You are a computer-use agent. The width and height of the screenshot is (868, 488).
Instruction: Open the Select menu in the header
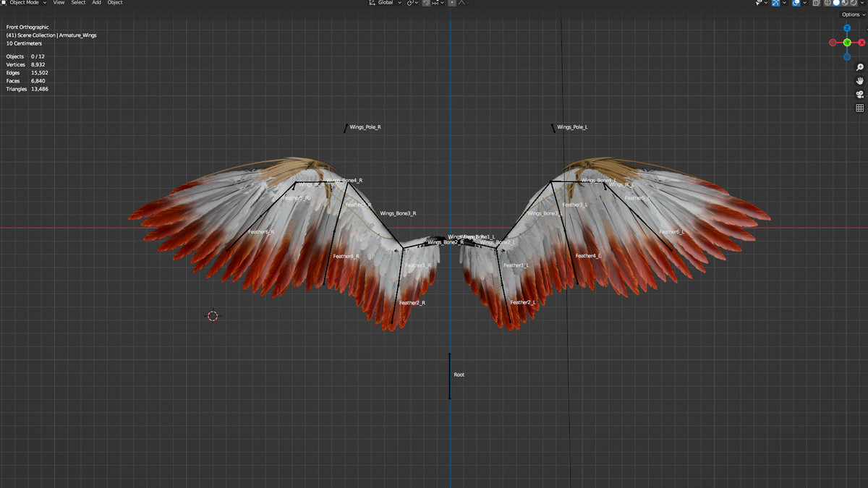78,3
